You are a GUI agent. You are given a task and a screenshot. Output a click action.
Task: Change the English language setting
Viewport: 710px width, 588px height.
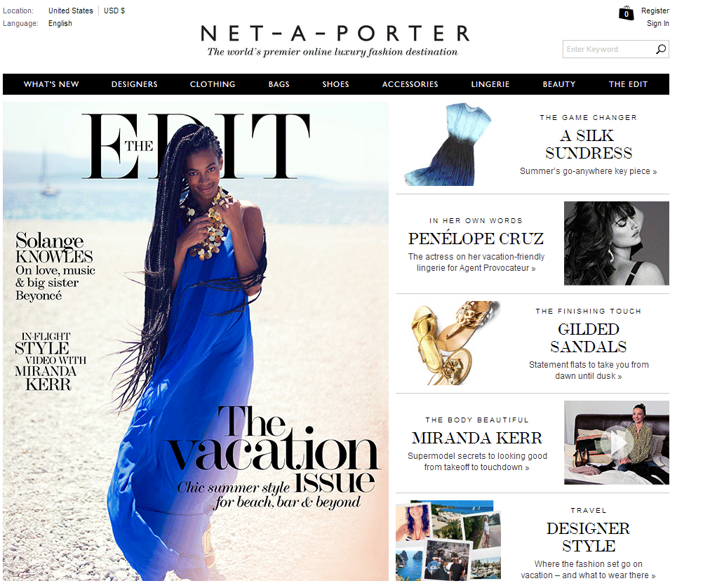(x=60, y=23)
